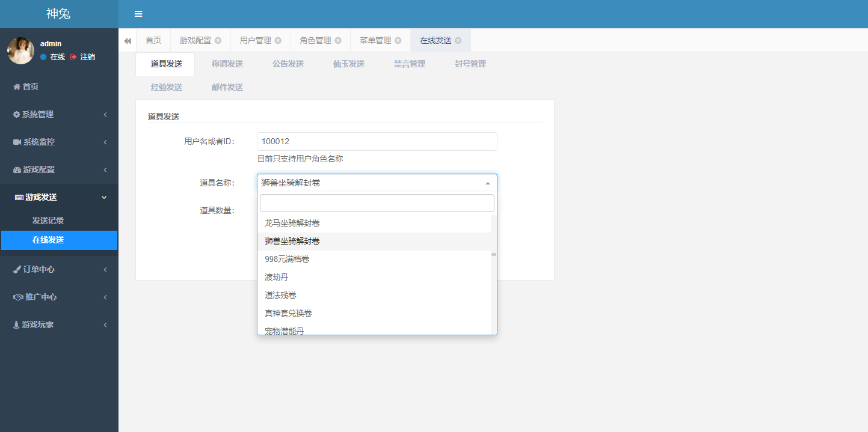Click the hamburger menu toggle icon

(x=138, y=14)
